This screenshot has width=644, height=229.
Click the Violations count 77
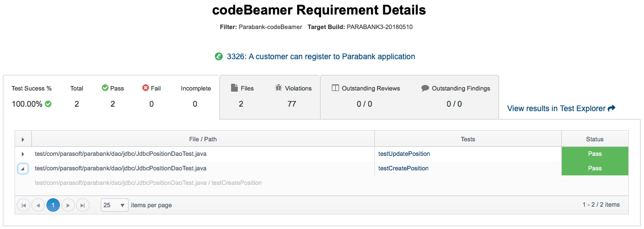coord(292,104)
